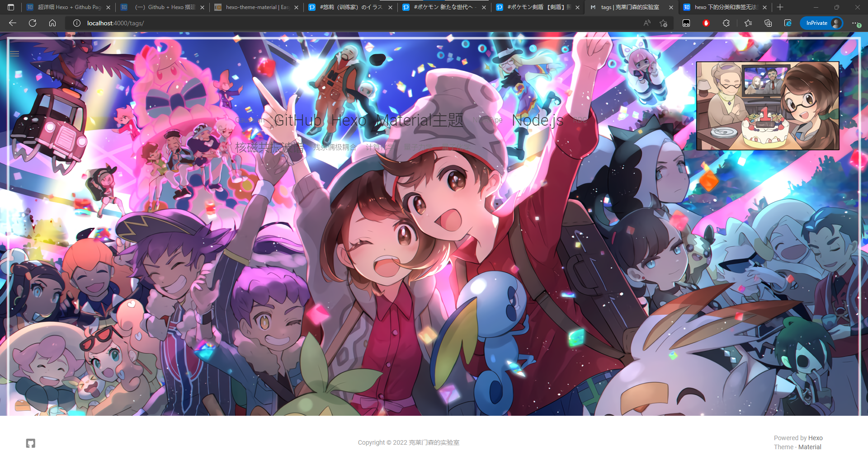Close the hexo-theme-material tab
The width and height of the screenshot is (868, 470).
pos(296,7)
